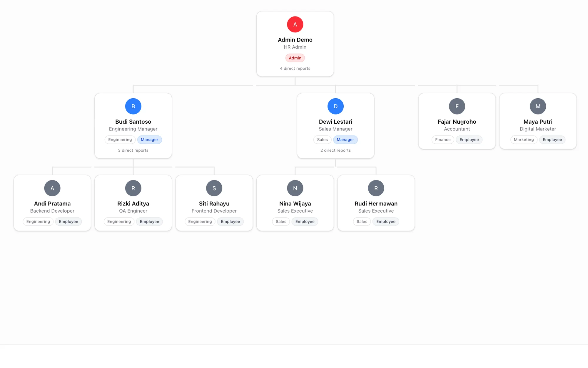Image resolution: width=588 pixels, height=368 pixels.
Task: Click the Frontend Developer title text
Action: click(x=214, y=211)
